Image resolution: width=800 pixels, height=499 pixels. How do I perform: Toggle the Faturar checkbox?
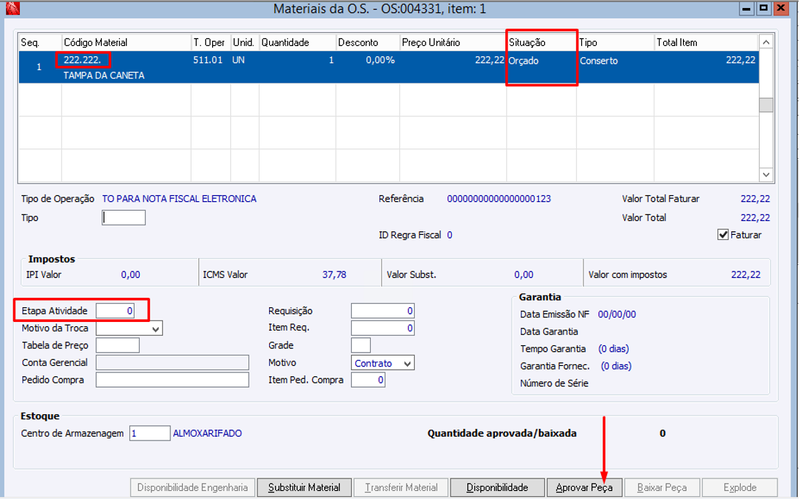click(722, 235)
